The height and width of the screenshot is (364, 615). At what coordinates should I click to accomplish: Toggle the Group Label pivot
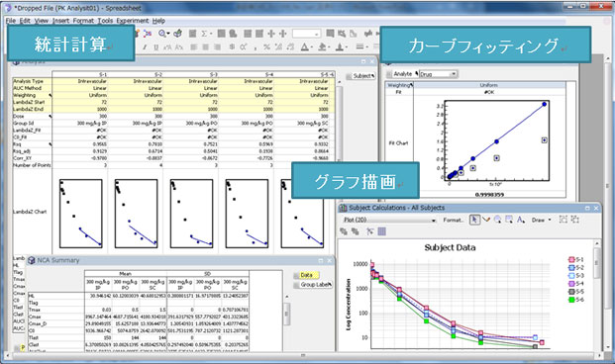[313, 285]
